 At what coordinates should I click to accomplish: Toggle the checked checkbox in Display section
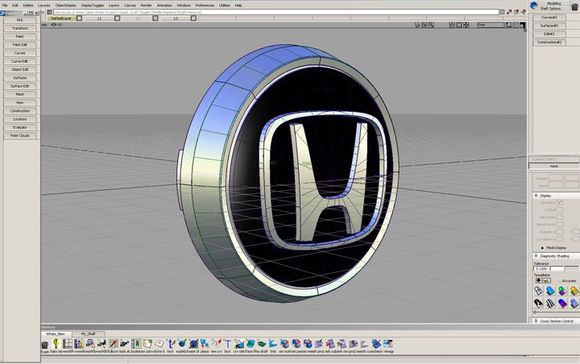[560, 203]
